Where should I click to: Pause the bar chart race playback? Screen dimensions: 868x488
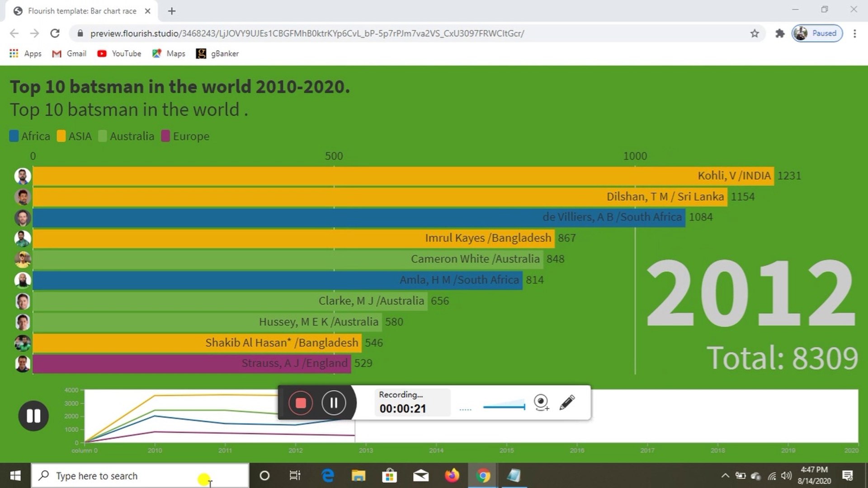33,416
